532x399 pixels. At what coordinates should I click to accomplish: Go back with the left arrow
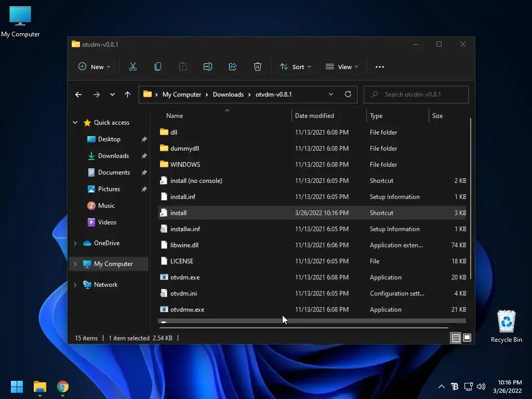pos(78,95)
